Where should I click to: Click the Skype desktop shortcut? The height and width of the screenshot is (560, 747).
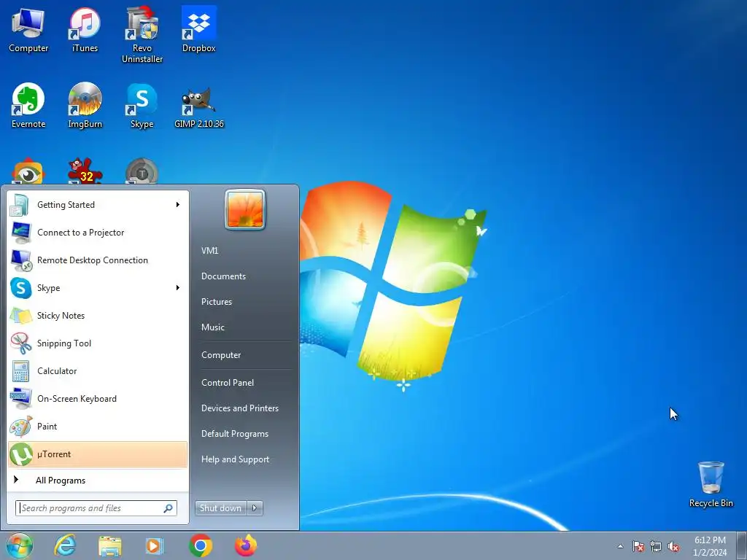tap(142, 106)
